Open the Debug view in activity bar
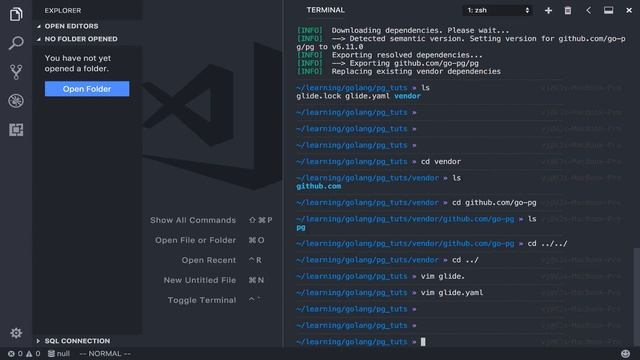This screenshot has width=640, height=360. coord(16,101)
